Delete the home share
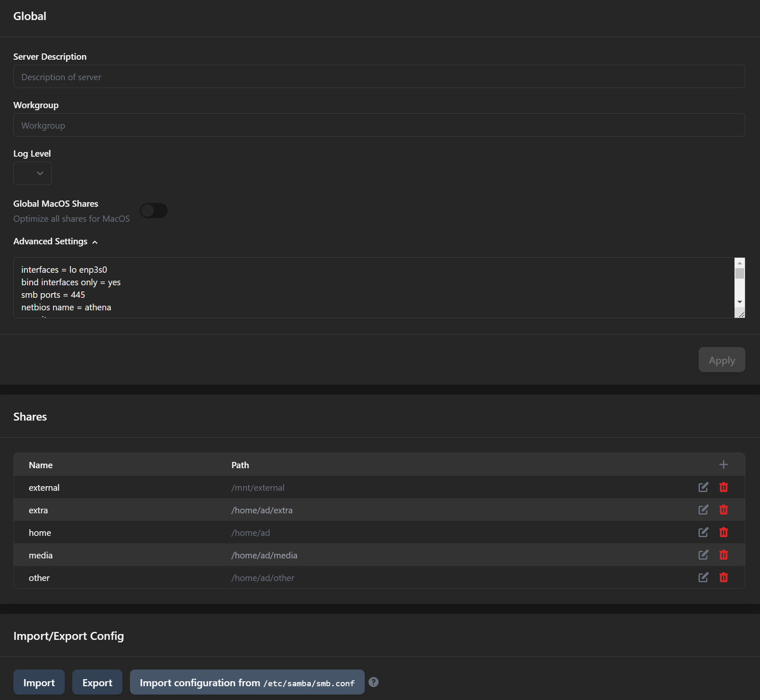The width and height of the screenshot is (760, 700). 724,532
